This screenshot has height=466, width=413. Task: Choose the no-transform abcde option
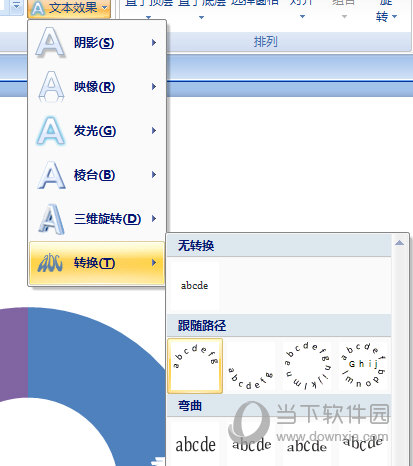click(195, 286)
